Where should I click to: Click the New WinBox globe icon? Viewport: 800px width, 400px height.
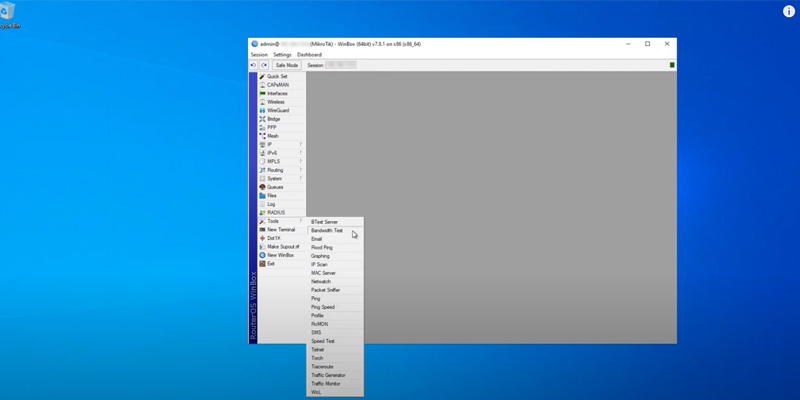262,255
